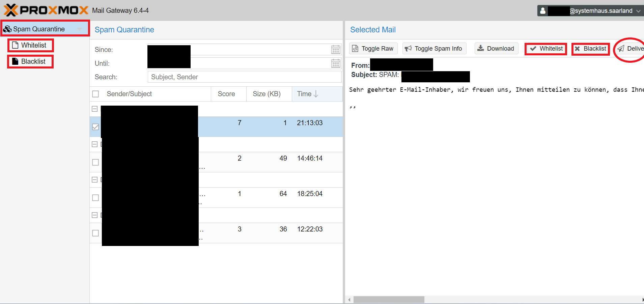Click the Since date field
644x304 pixels.
pos(239,50)
